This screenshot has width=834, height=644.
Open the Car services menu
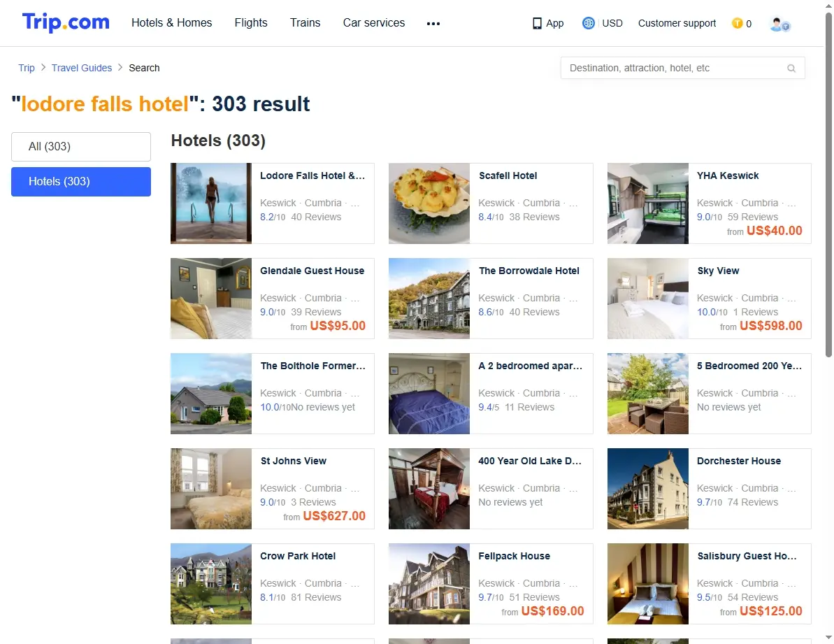pyautogui.click(x=374, y=23)
